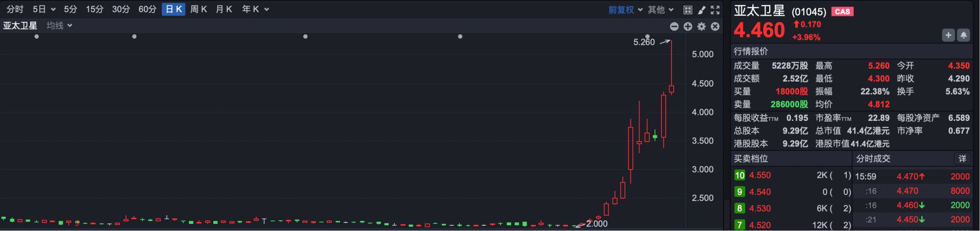Set price alert with bell icon

[x=963, y=35]
